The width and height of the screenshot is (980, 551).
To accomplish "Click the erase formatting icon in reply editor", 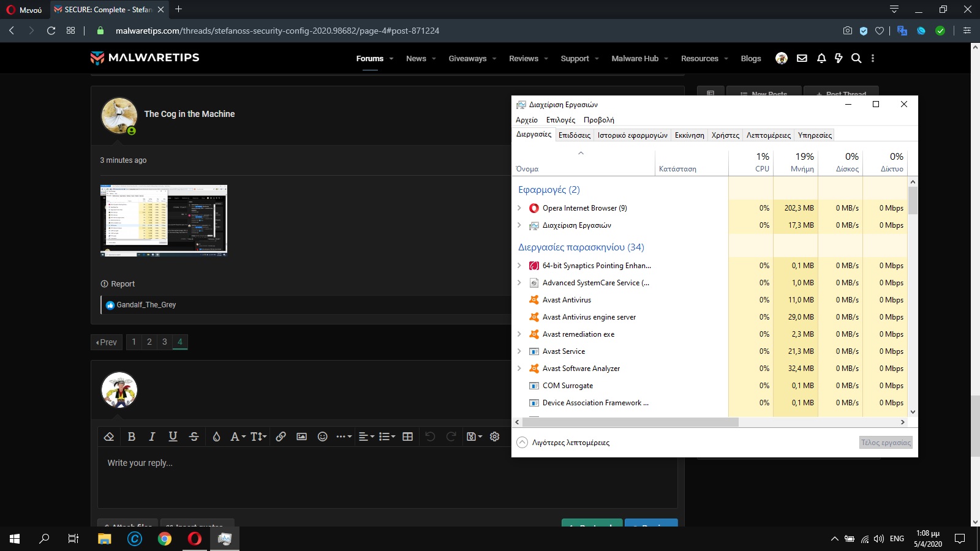I will click(109, 437).
